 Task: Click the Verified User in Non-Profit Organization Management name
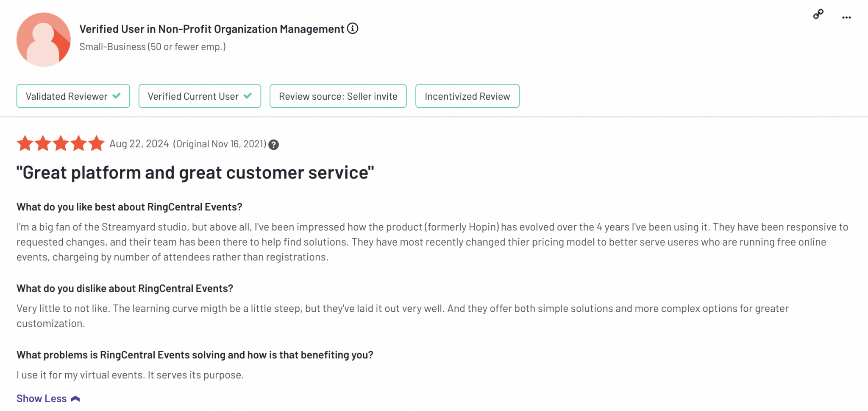[x=211, y=29]
